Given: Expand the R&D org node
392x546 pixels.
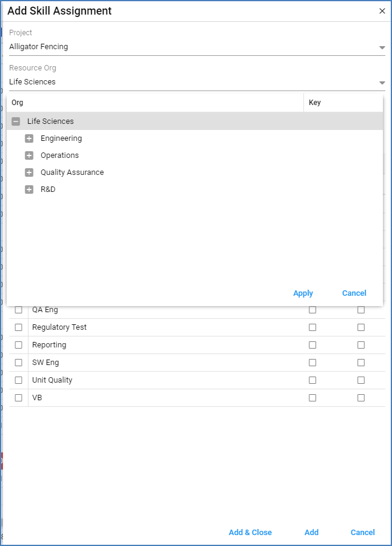Looking at the screenshot, I should tap(29, 189).
